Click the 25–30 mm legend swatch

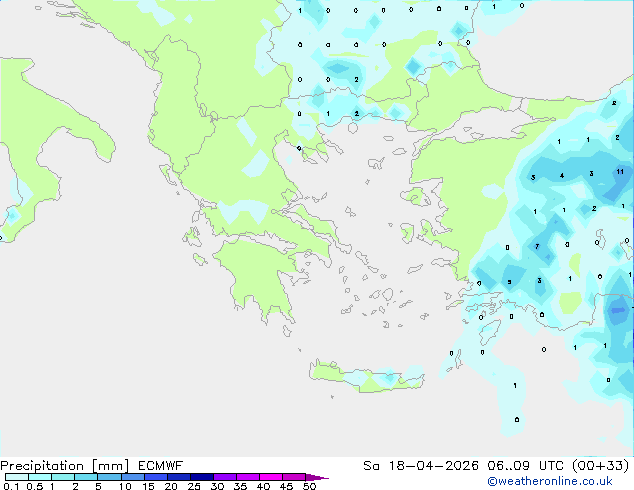click(x=201, y=477)
